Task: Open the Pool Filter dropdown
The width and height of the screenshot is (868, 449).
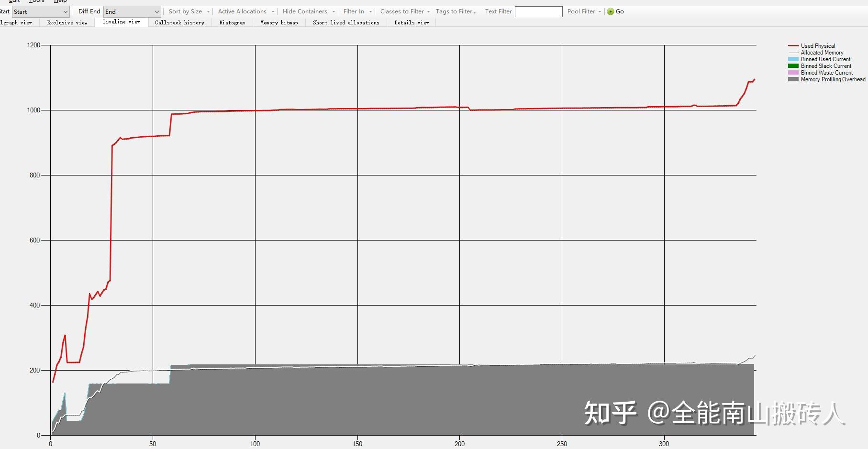Action: pyautogui.click(x=583, y=11)
